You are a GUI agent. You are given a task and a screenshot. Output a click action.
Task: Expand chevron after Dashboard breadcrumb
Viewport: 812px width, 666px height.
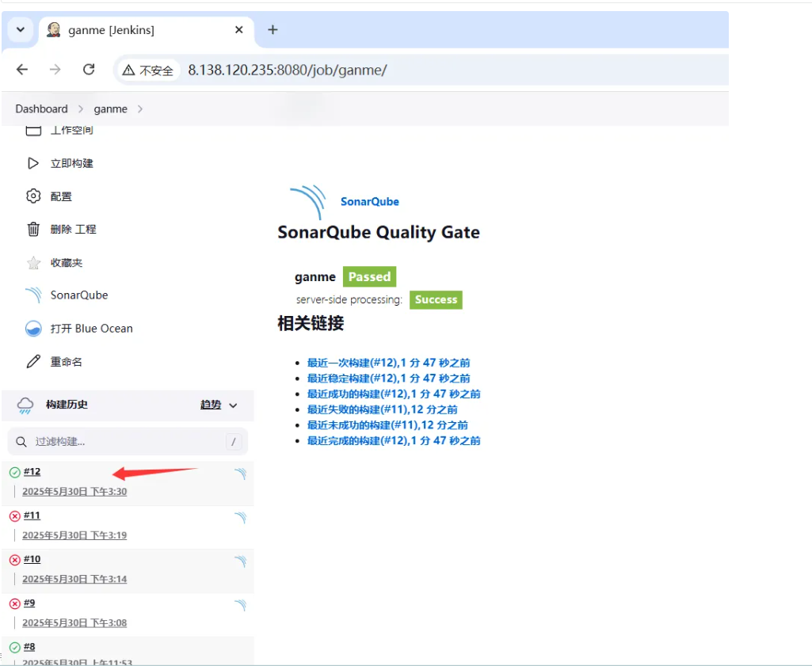tap(81, 108)
